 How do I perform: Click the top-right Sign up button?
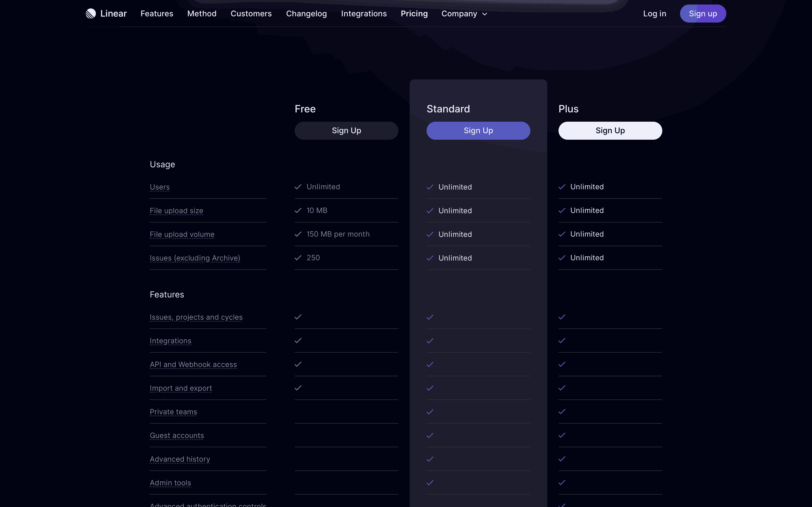click(703, 14)
